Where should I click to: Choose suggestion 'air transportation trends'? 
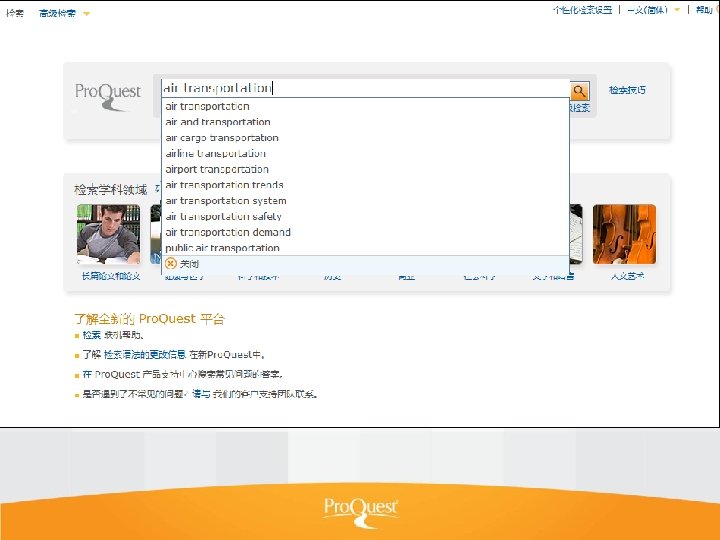click(x=366, y=185)
